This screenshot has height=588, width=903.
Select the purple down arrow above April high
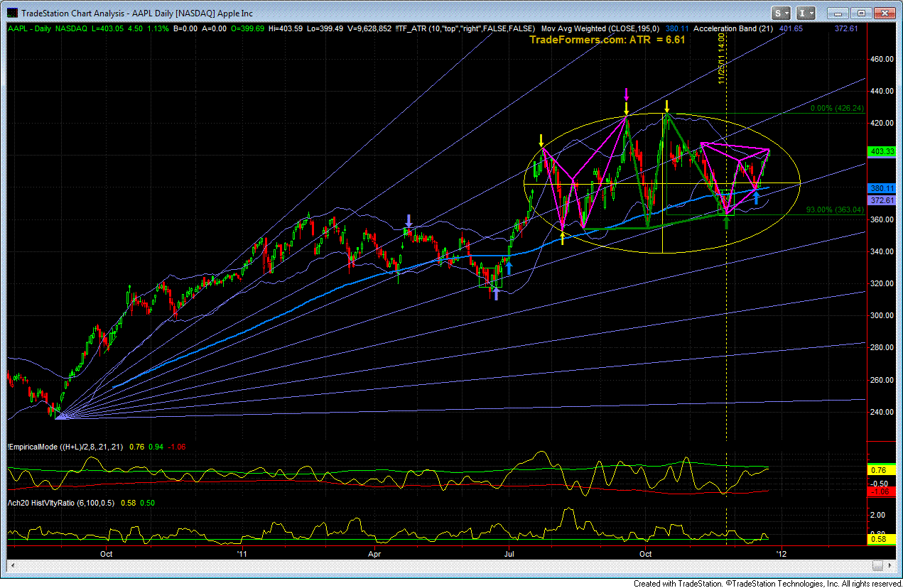click(408, 220)
